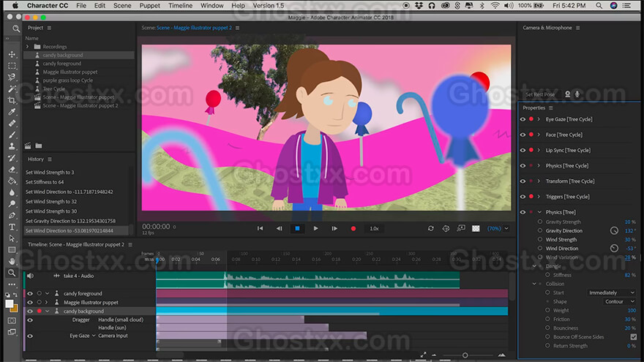Screen dimensions: 644x362
Task: Open the Timeline menu
Action: (x=180, y=5)
